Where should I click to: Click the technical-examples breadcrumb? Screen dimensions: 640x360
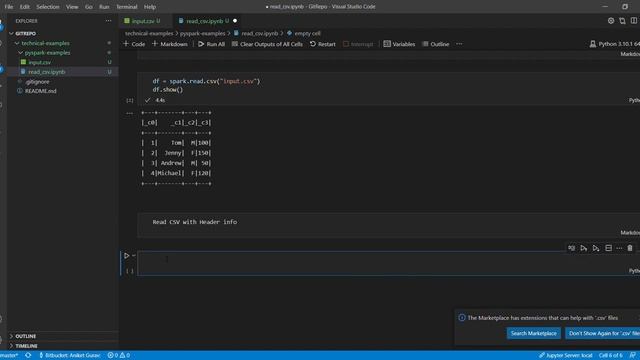pos(149,33)
